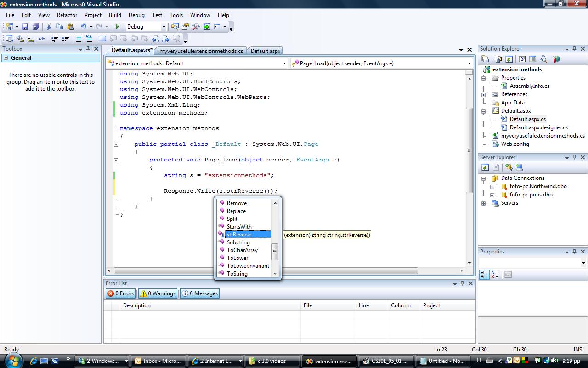Click the IntelliSense list scrollbar thumb
Image resolution: width=588 pixels, height=368 pixels.
pyautogui.click(x=275, y=252)
